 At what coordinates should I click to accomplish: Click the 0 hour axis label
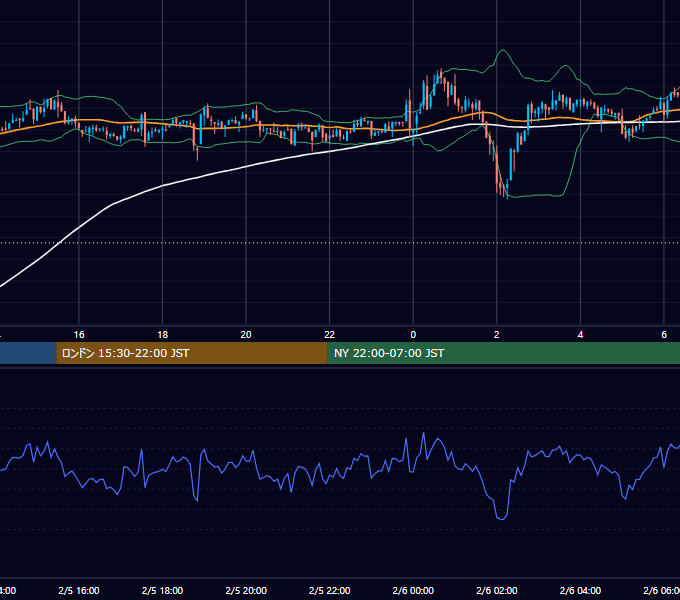coord(413,335)
